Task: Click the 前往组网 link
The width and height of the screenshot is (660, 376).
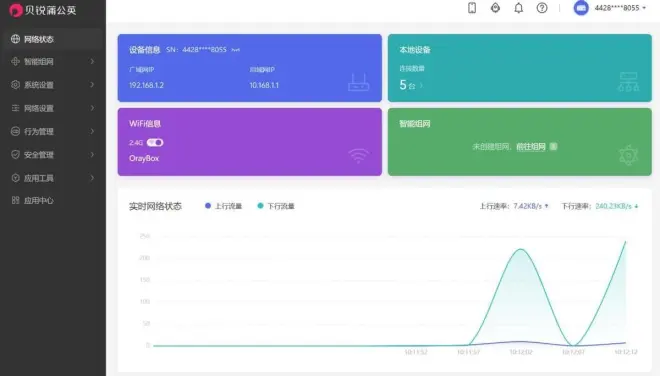Action: (531, 147)
